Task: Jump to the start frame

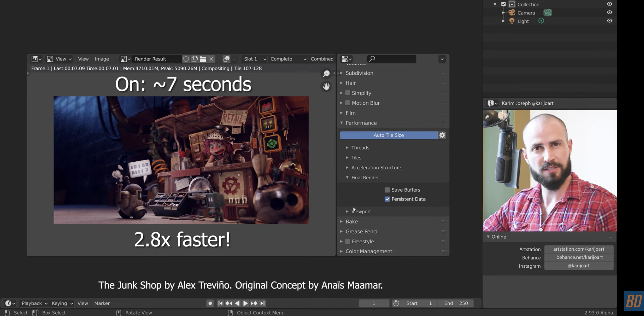Action: pyautogui.click(x=220, y=303)
